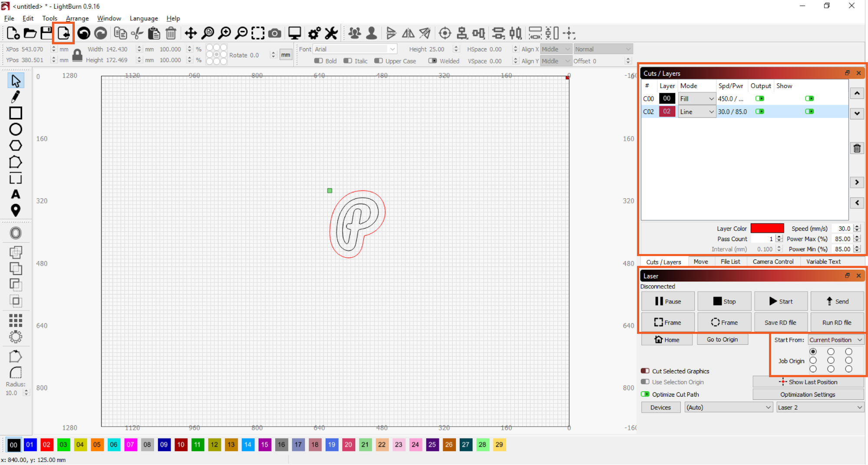
Task: Switch to the Camera Control tab
Action: pyautogui.click(x=773, y=262)
